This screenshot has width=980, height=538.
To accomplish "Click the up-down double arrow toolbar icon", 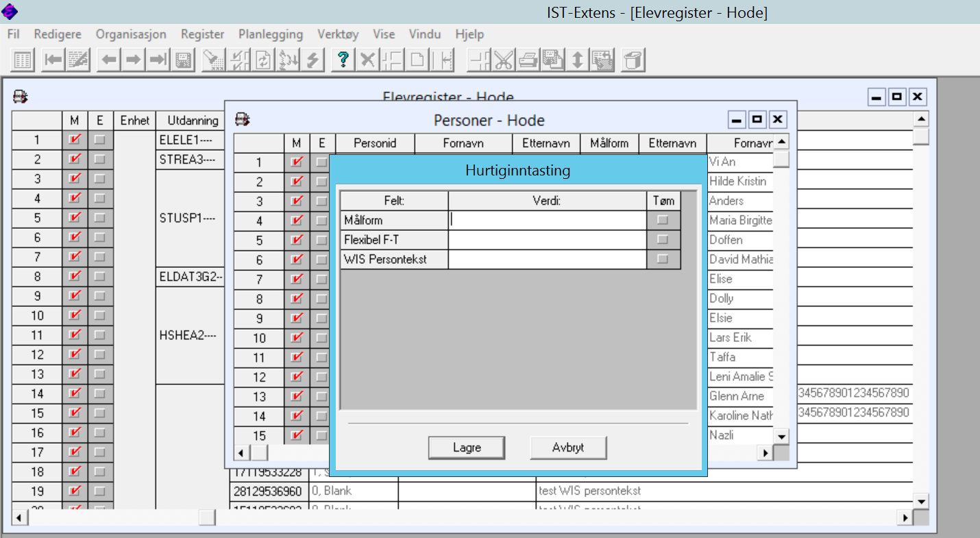I will pyautogui.click(x=578, y=60).
